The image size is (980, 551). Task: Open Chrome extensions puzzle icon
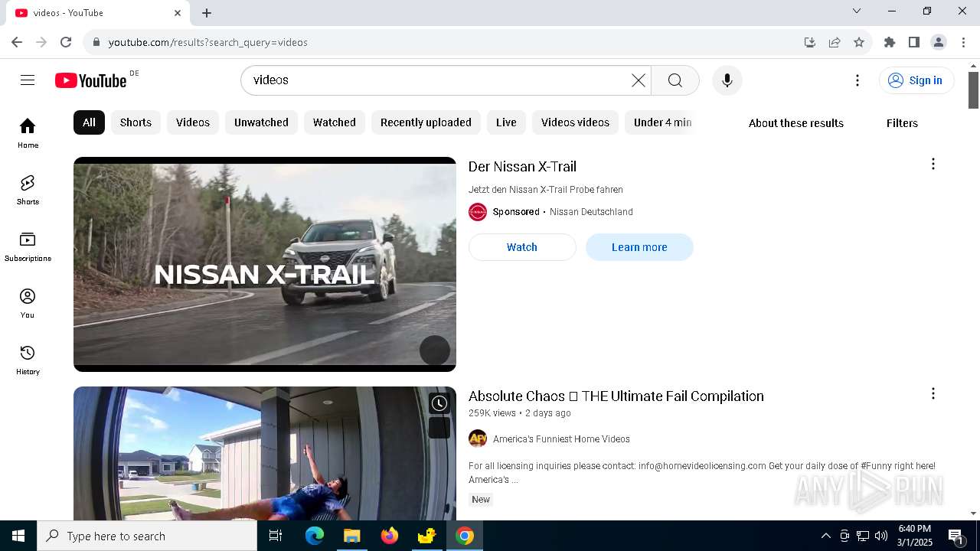click(x=890, y=42)
